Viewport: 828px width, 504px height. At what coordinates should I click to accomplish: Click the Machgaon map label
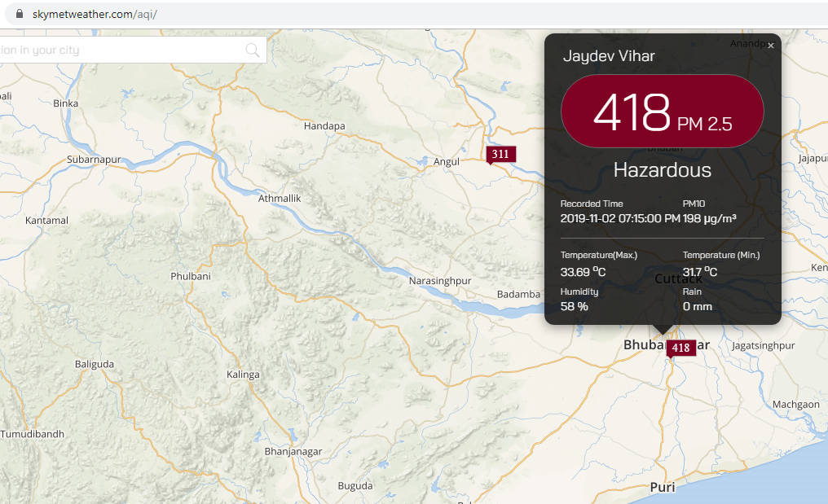795,405
